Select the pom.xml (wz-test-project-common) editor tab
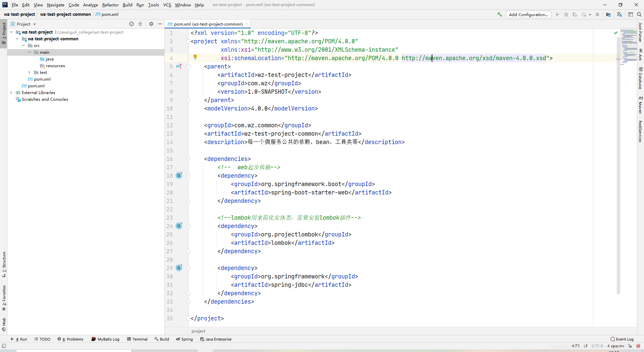644x352 pixels. click(x=208, y=24)
